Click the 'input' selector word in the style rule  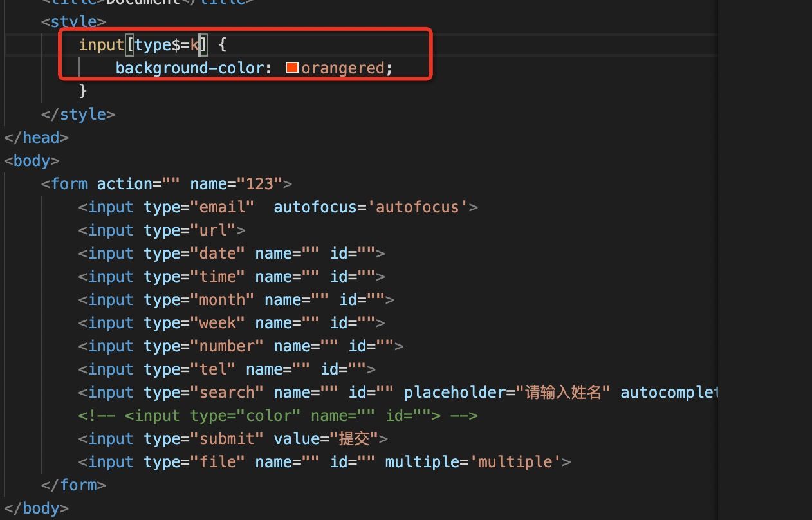coord(102,44)
